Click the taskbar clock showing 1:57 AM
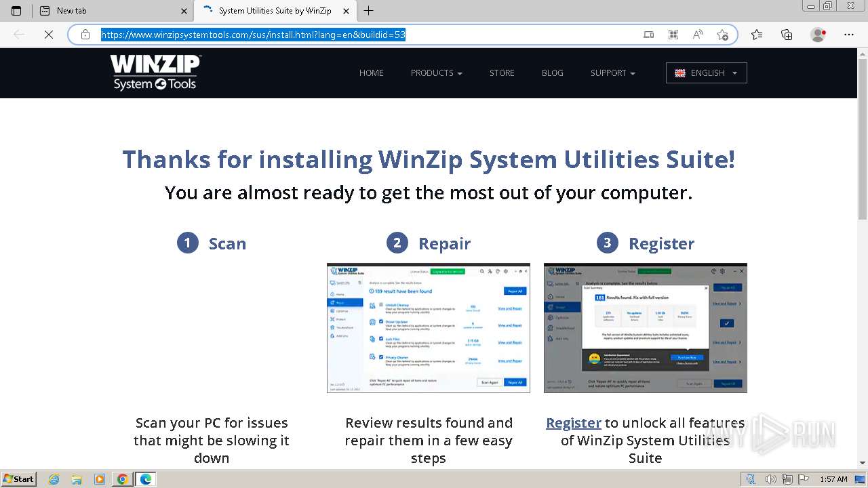 [833, 479]
